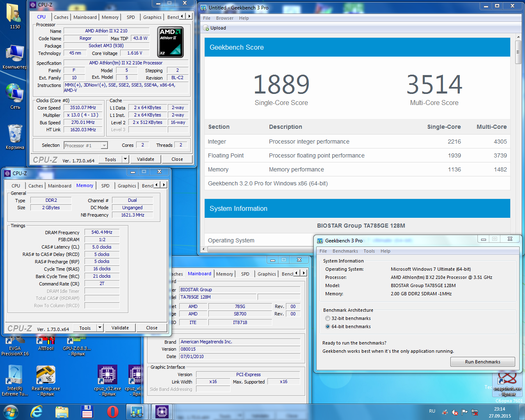Open Tools menu in Geekbench 3 Pro dialog
The width and height of the screenshot is (525, 420).
point(369,251)
